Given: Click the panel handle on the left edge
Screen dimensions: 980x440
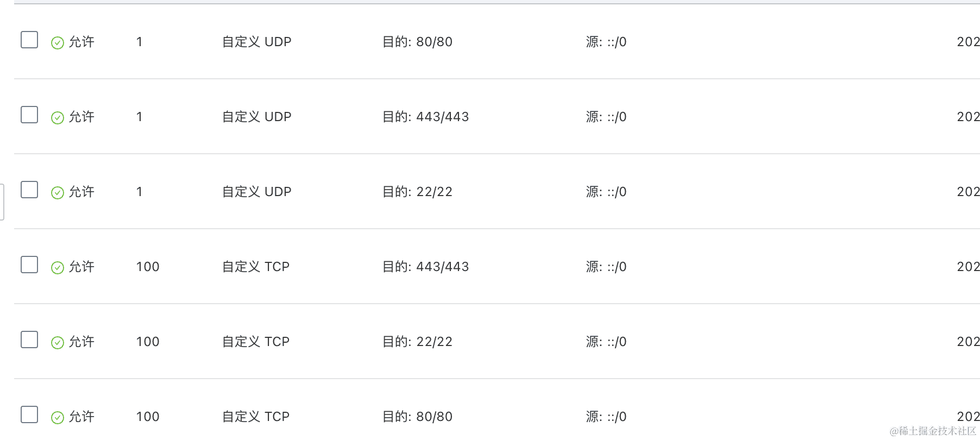Looking at the screenshot, I should coord(2,202).
